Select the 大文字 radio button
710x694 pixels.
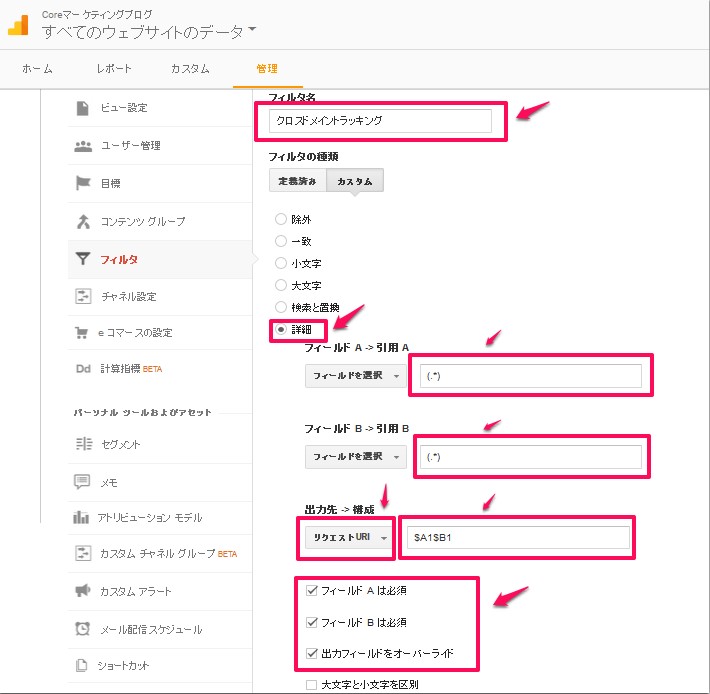tap(281, 285)
